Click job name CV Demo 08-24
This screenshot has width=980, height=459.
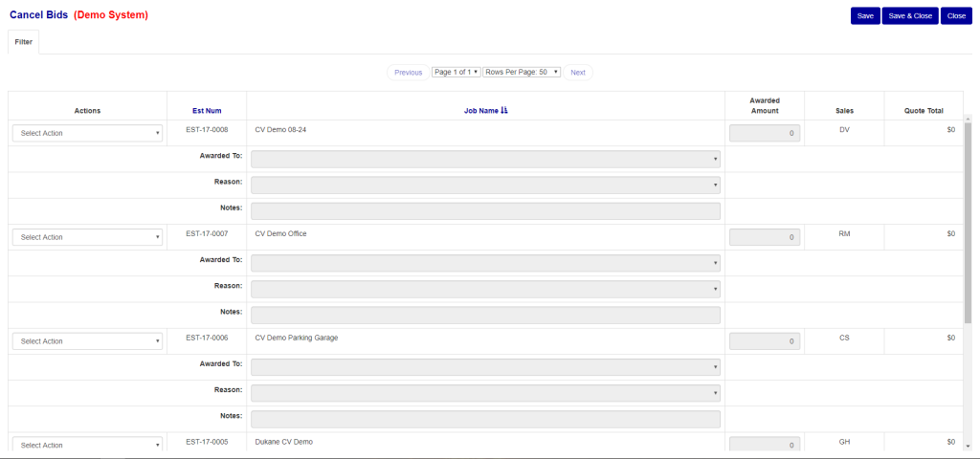click(x=280, y=130)
